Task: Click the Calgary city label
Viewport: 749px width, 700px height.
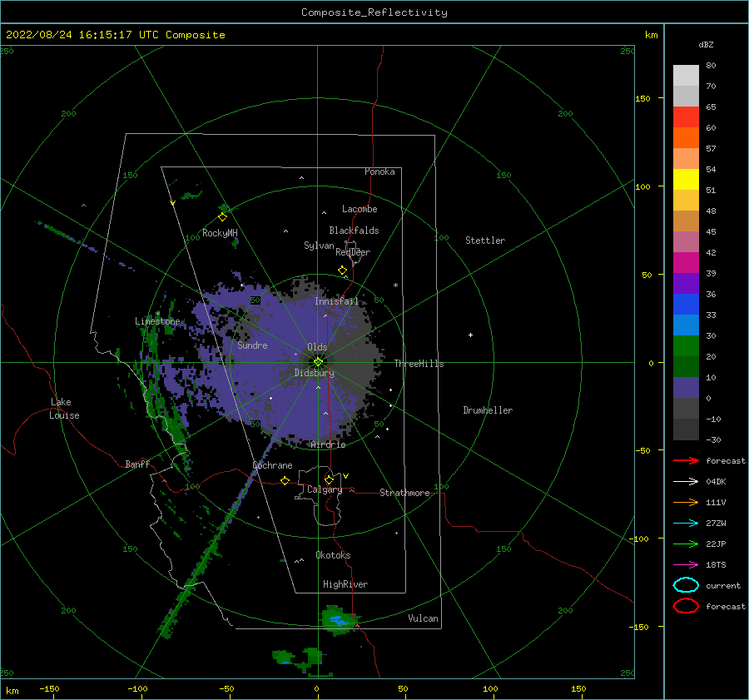Action: (x=325, y=489)
